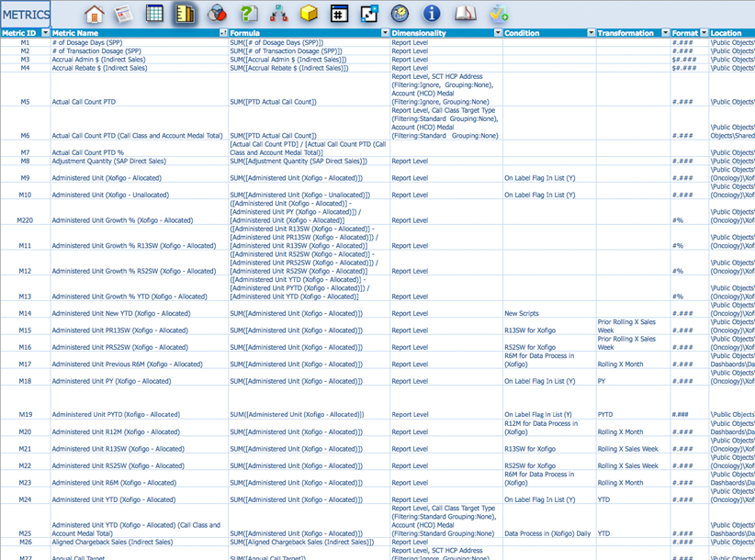Image resolution: width=755 pixels, height=560 pixels.
Task: Click the yellow cube icon
Action: [309, 14]
